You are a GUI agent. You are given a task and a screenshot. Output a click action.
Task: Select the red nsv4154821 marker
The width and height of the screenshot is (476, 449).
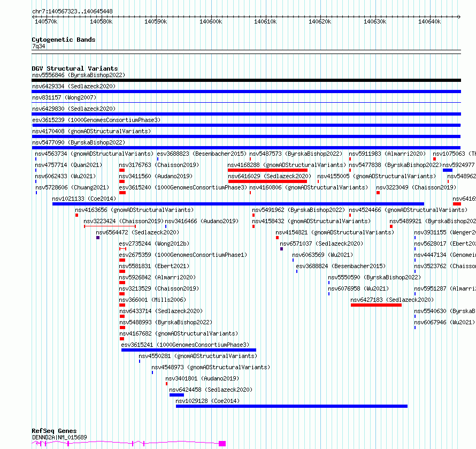[x=277, y=238]
